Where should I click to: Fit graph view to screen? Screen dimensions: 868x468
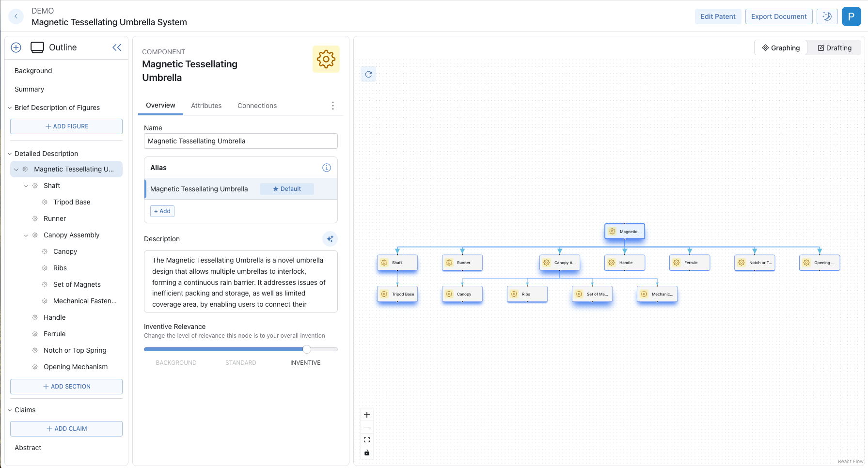367,440
